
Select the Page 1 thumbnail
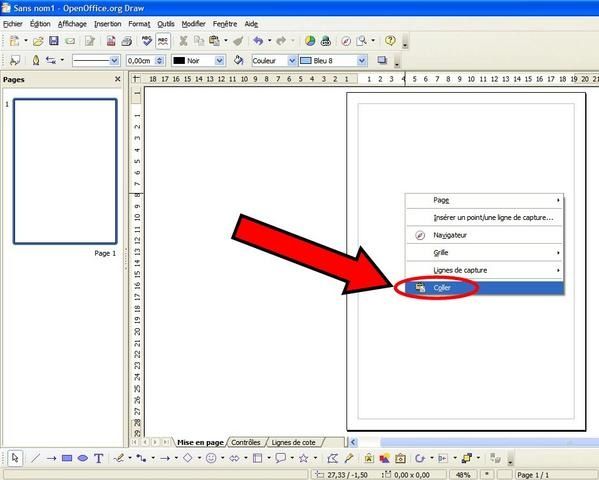click(x=65, y=171)
